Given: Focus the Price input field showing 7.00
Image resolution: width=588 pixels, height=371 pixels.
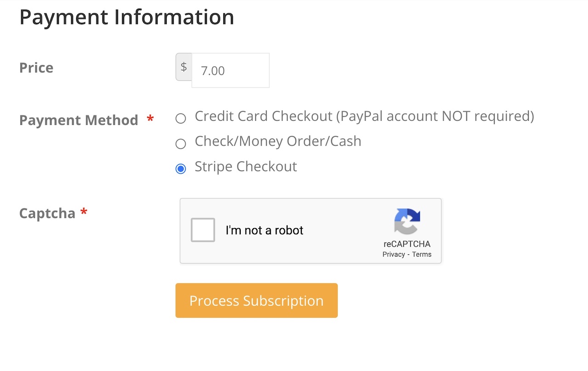Looking at the screenshot, I should (231, 70).
